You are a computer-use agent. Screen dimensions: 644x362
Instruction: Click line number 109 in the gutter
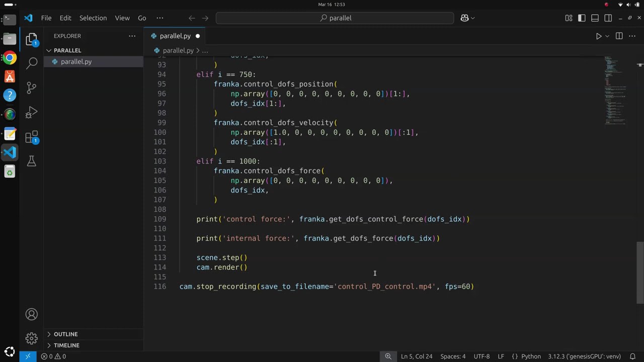pyautogui.click(x=160, y=219)
